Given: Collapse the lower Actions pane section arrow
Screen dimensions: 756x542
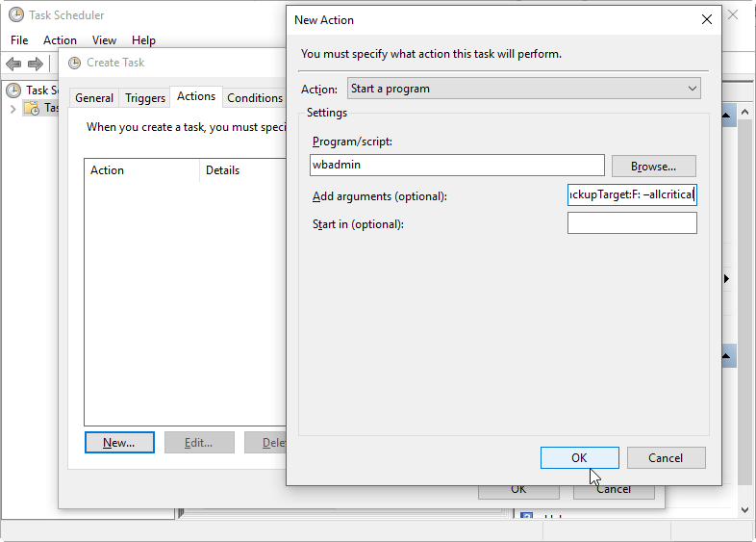Looking at the screenshot, I should tap(726, 356).
